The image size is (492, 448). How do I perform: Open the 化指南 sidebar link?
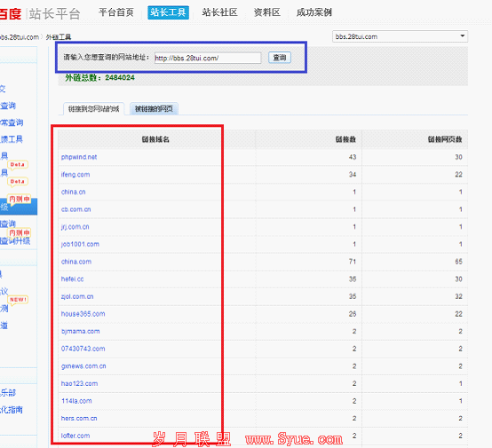12,410
